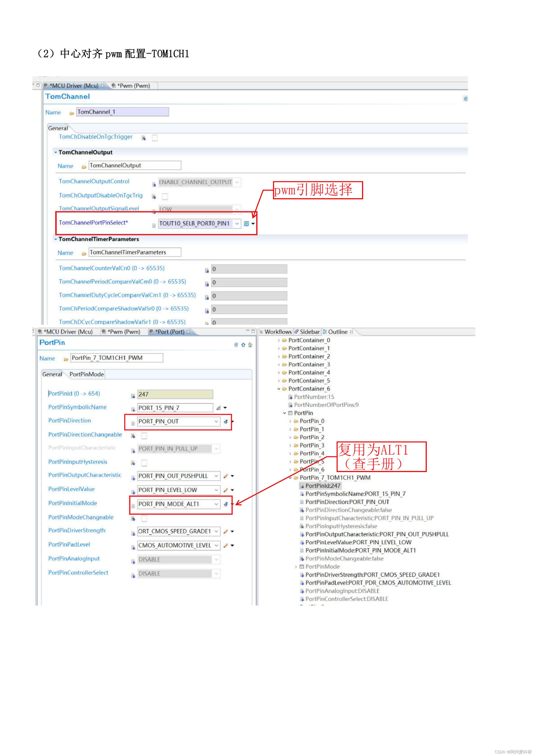Collapse TomChannelTimerParameters section
The height and width of the screenshot is (756, 535).
coord(56,239)
